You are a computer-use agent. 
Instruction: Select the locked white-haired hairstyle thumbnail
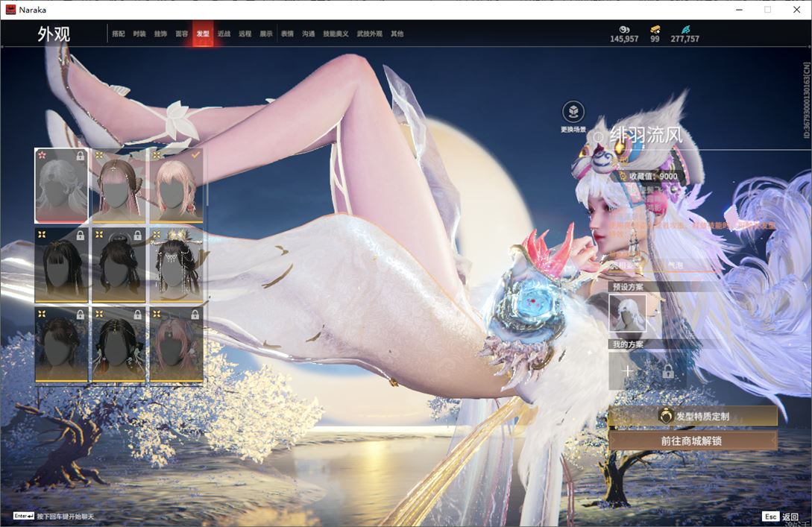(x=61, y=186)
